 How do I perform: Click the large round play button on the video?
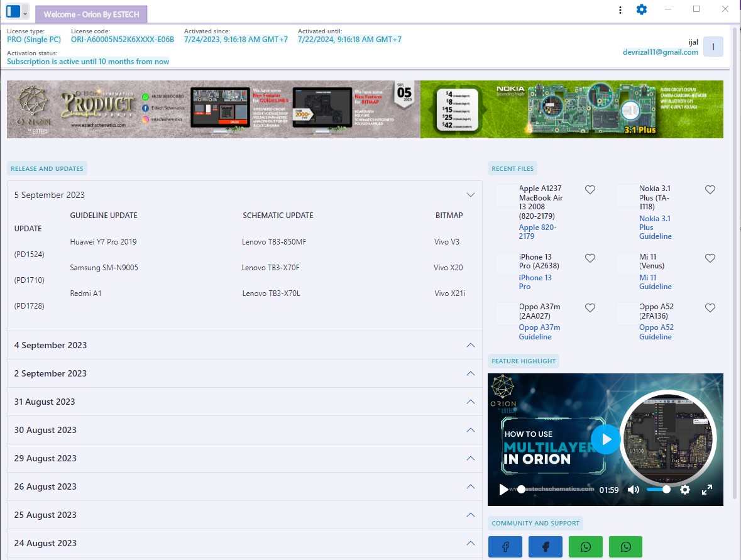coord(605,439)
